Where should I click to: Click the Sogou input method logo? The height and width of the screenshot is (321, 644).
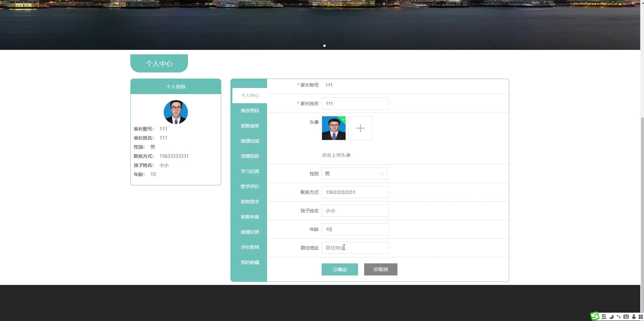point(595,316)
